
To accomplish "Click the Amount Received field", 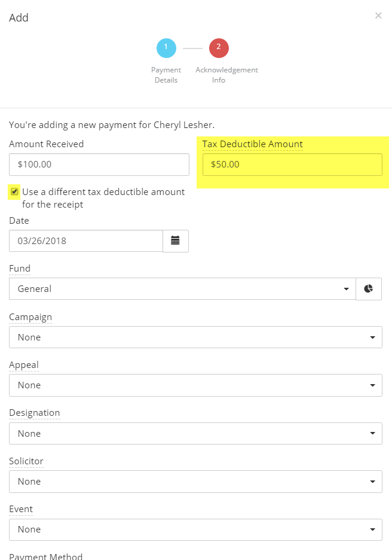I will pyautogui.click(x=99, y=165).
